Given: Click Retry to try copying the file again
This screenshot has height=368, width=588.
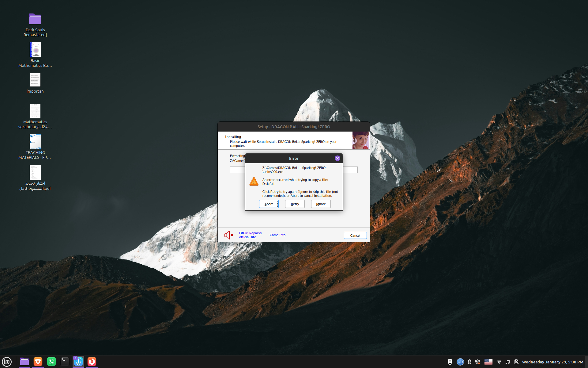Looking at the screenshot, I should coord(295,204).
